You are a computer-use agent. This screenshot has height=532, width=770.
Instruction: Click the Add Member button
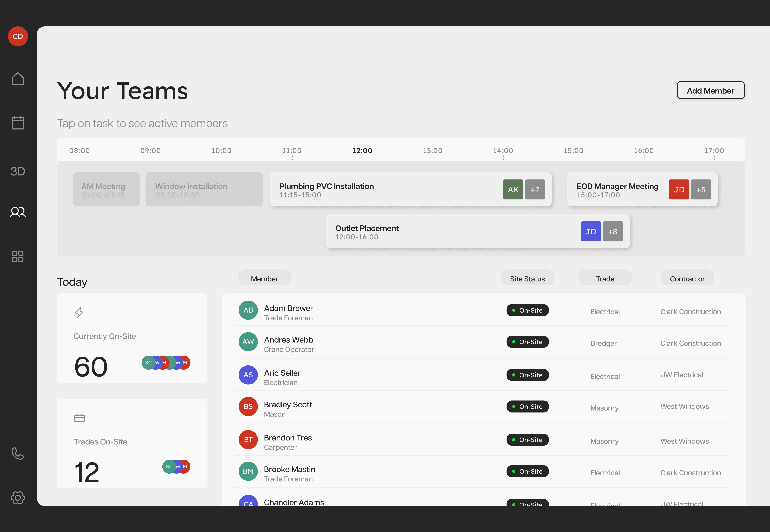pyautogui.click(x=710, y=90)
